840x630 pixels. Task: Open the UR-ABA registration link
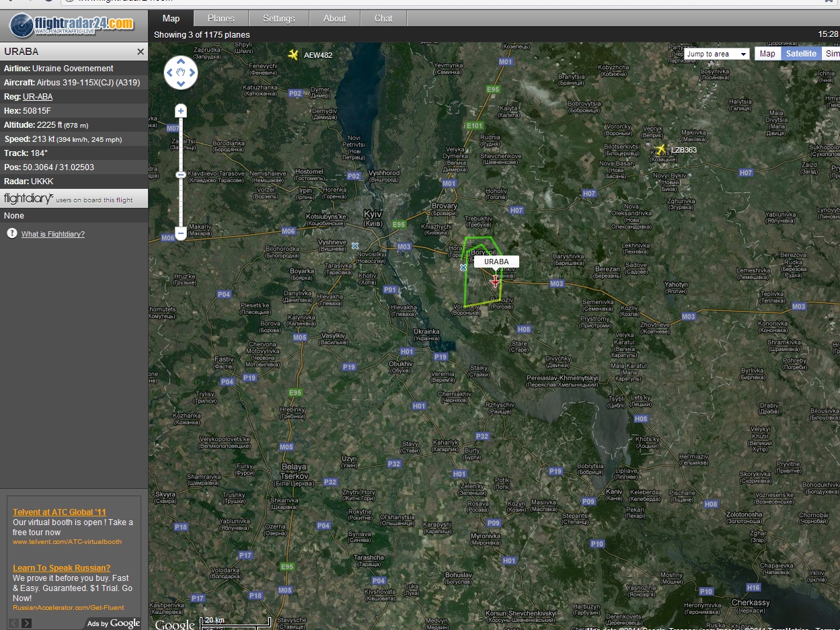(x=38, y=97)
